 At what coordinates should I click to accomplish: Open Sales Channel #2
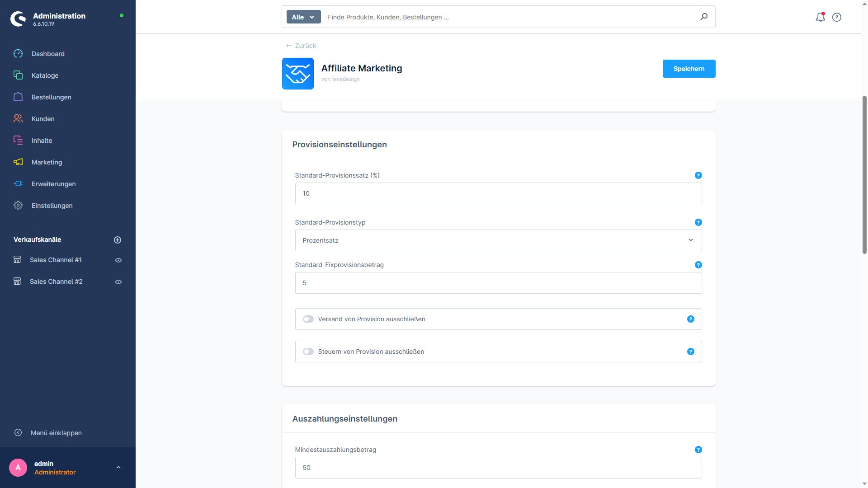(x=56, y=282)
